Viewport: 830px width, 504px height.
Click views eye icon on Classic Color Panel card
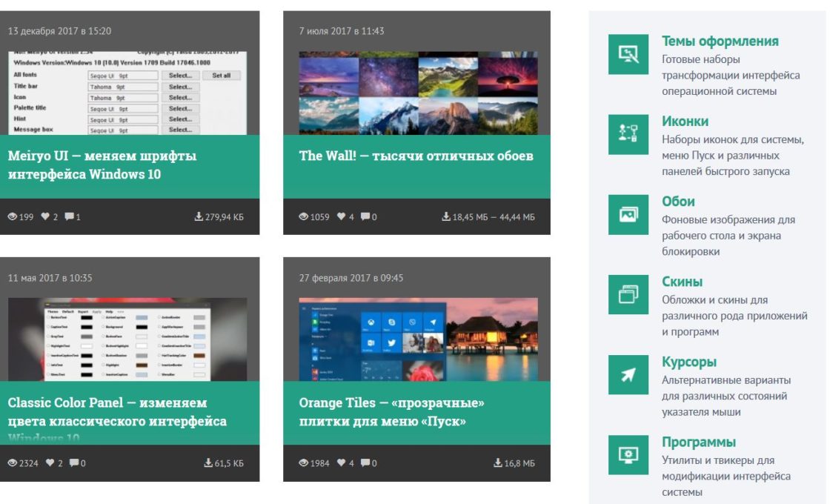tap(12, 462)
